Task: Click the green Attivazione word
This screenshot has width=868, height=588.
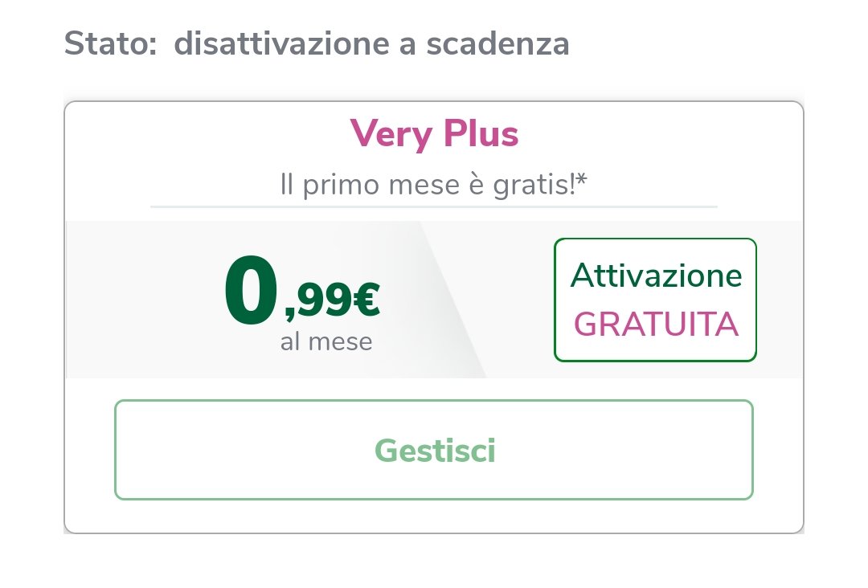Action: point(656,276)
